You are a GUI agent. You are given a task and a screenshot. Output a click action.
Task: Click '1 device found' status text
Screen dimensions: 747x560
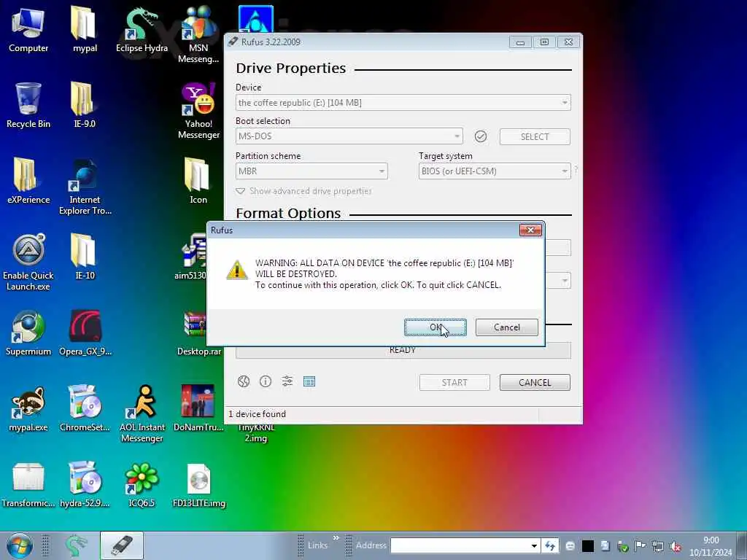pos(258,414)
